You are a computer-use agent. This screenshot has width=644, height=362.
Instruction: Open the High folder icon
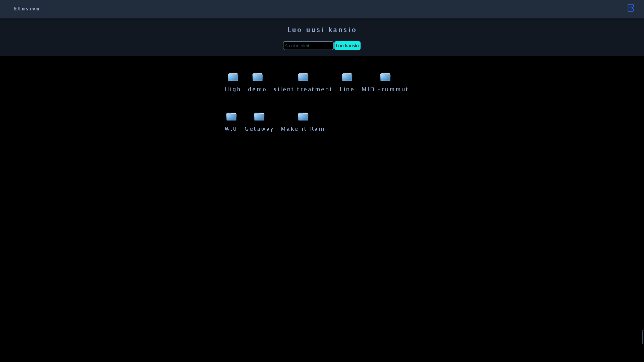233,77
